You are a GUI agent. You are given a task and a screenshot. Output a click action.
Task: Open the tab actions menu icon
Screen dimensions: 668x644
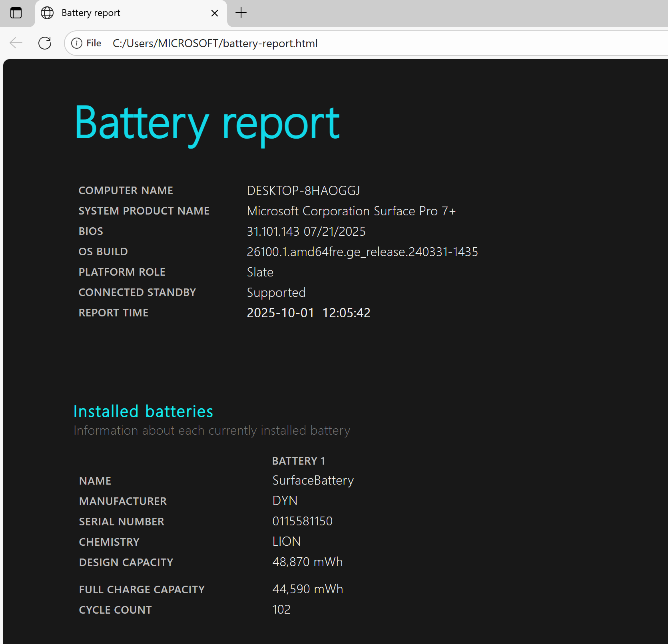pyautogui.click(x=16, y=13)
